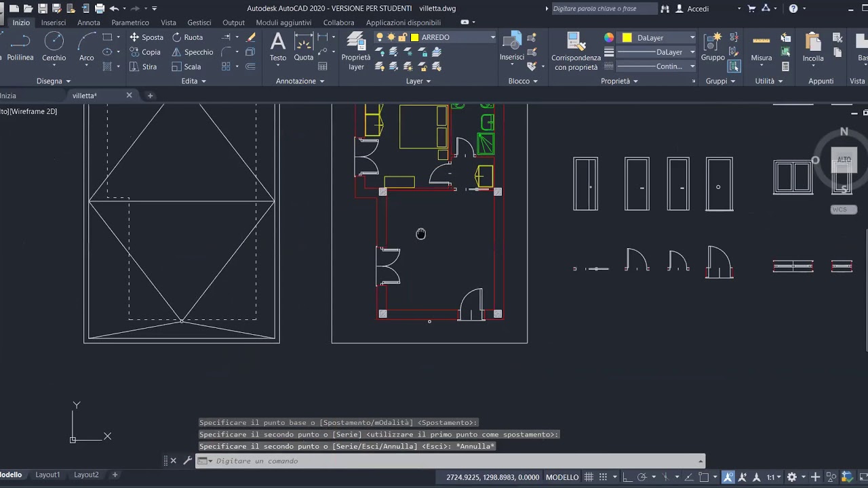Viewport: 868px width, 488px height.
Task: Open file with the folder icon
Action: [x=28, y=9]
